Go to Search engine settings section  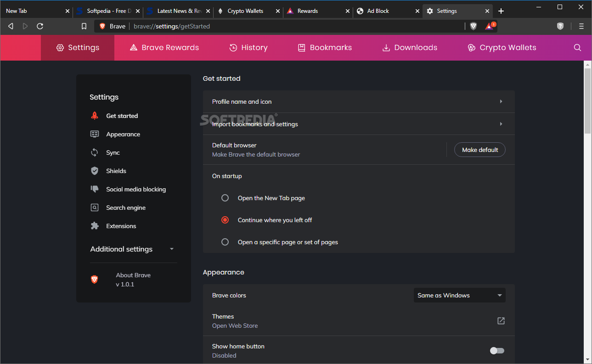[126, 207]
